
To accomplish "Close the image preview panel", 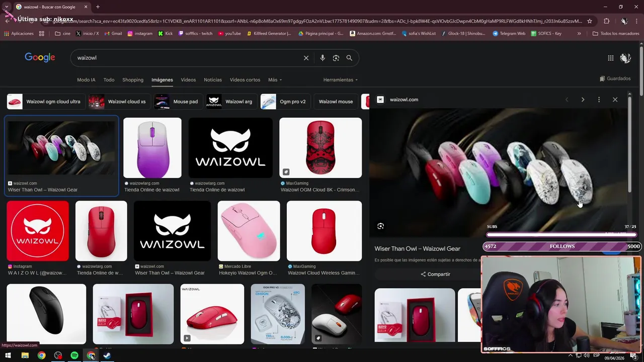I will pos(615,100).
